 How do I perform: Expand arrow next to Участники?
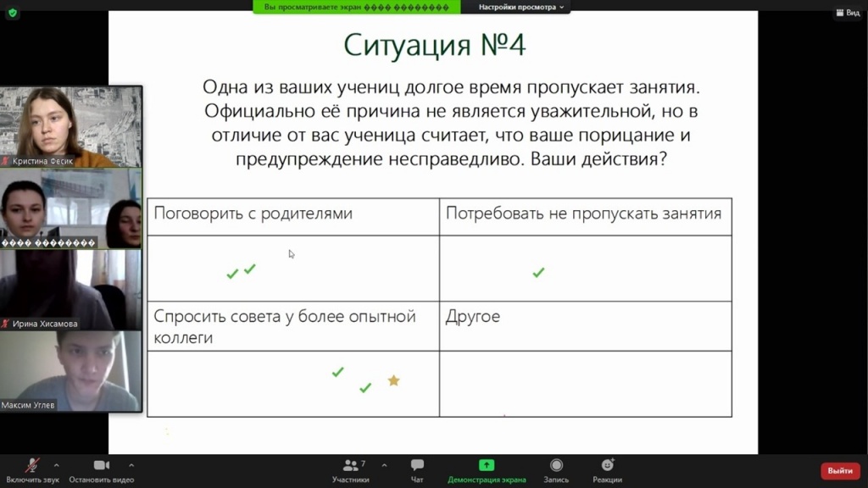[384, 465]
